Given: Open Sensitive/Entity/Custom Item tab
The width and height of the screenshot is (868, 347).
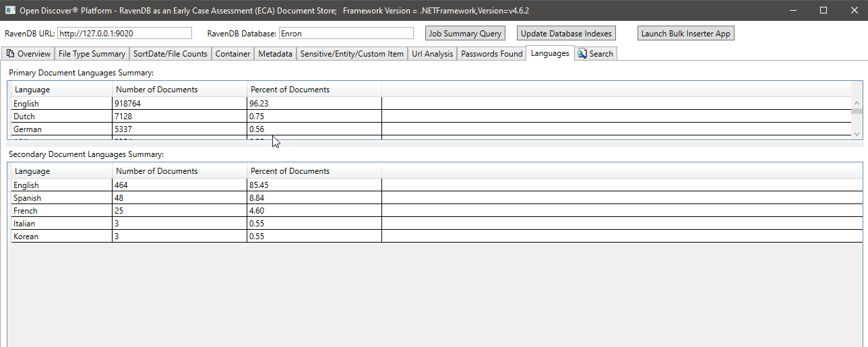Looking at the screenshot, I should point(352,54).
